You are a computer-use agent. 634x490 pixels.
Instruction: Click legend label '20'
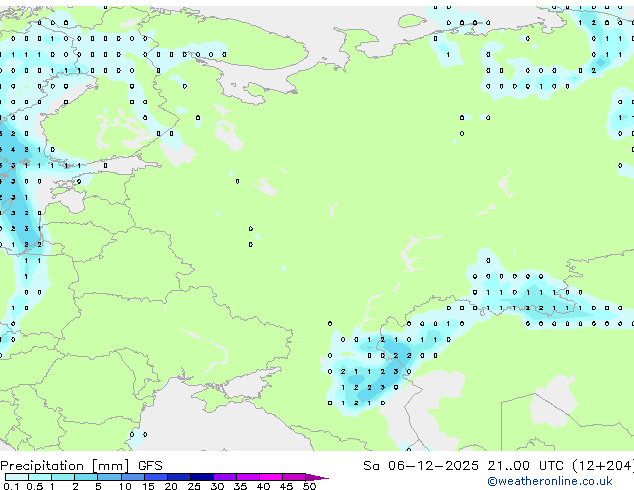[171, 486]
